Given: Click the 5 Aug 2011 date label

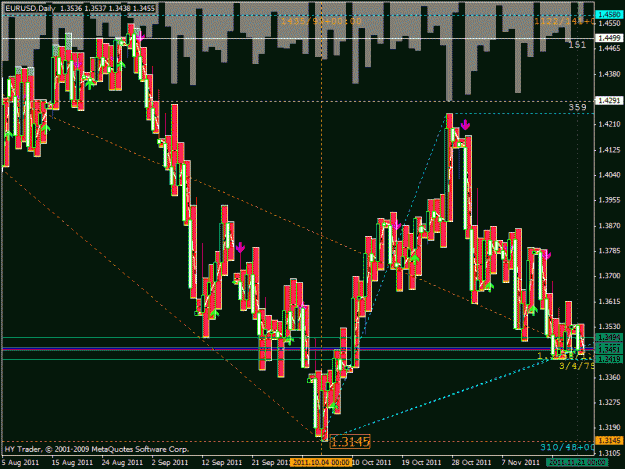Looking at the screenshot, I should (21, 463).
